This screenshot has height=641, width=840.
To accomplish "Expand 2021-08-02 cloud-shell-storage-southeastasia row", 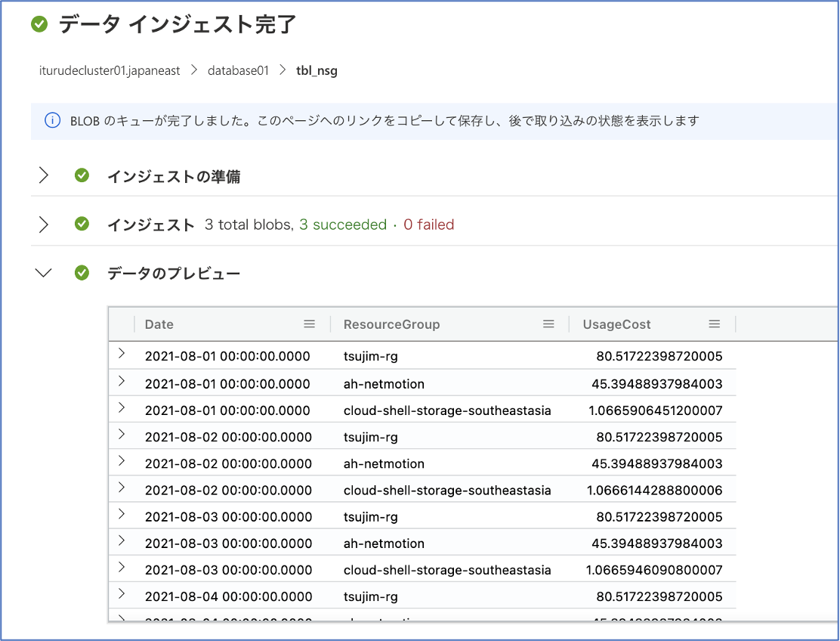I will pos(122,488).
